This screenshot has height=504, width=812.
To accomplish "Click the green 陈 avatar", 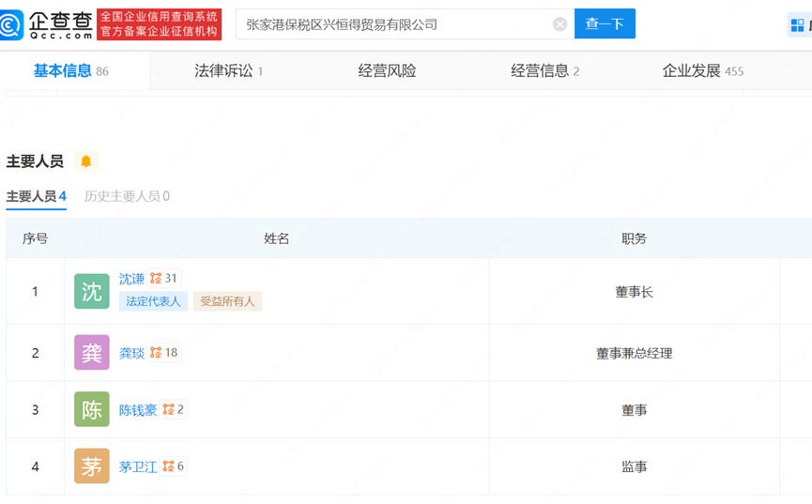I will tap(92, 409).
